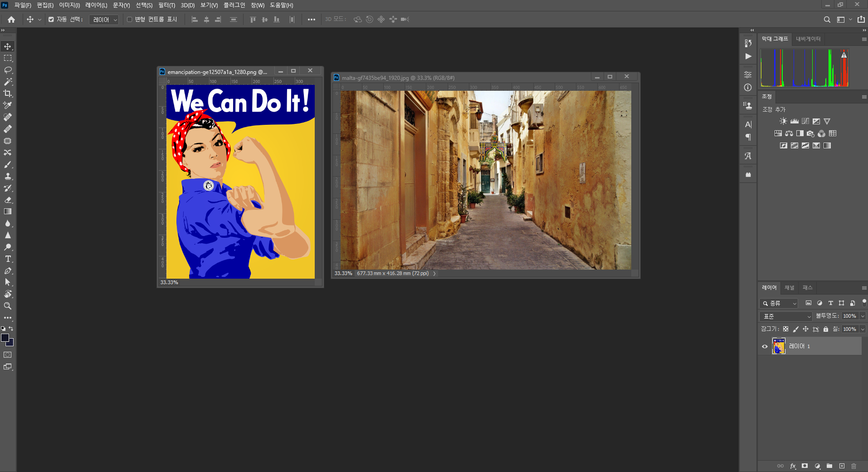Select the Brush tool

tap(8, 165)
